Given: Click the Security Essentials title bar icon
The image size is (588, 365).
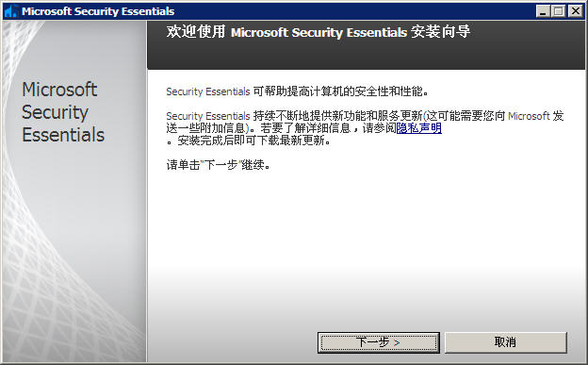Looking at the screenshot, I should pyautogui.click(x=11, y=11).
